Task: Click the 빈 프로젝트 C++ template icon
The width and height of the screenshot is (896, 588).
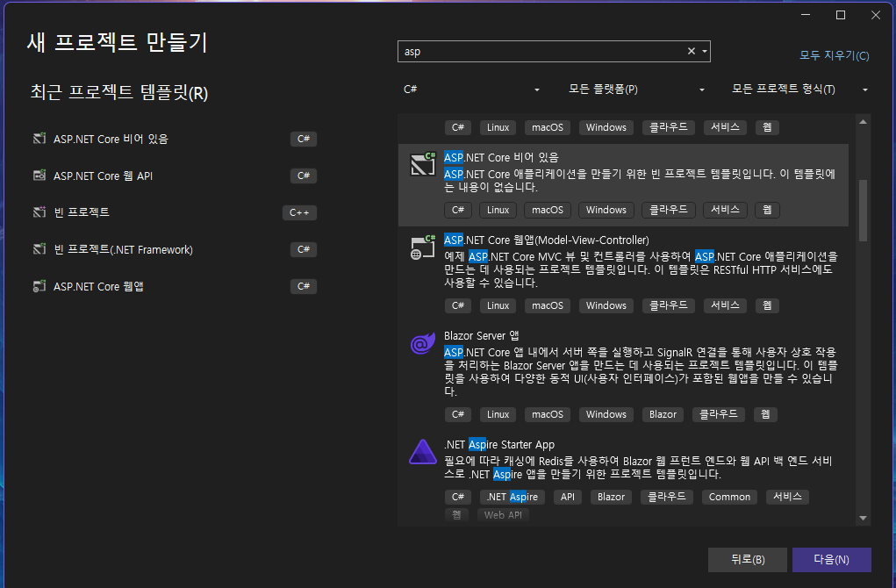Action: (39, 212)
